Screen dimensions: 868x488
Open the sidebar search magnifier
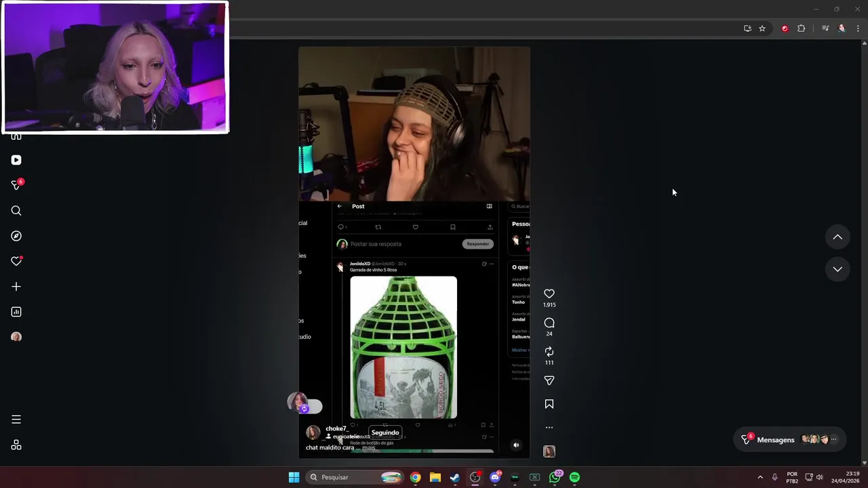click(x=16, y=211)
